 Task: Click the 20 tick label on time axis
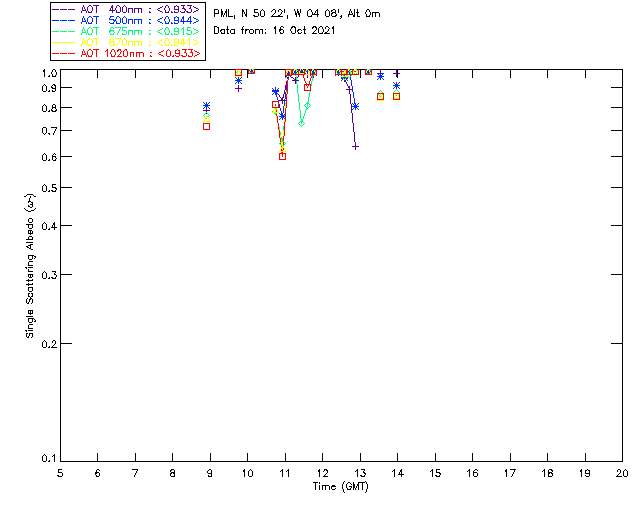coord(622,474)
